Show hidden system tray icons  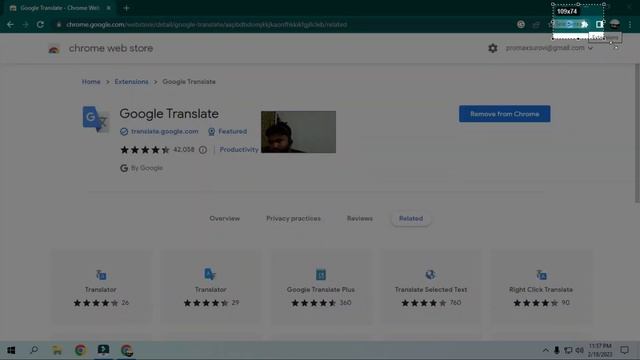(546, 350)
